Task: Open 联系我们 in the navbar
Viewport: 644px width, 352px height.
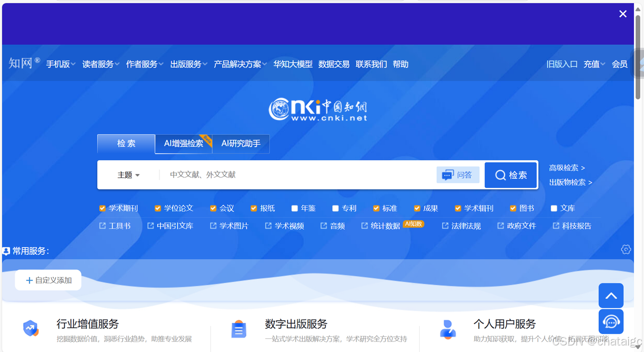Action: point(371,64)
